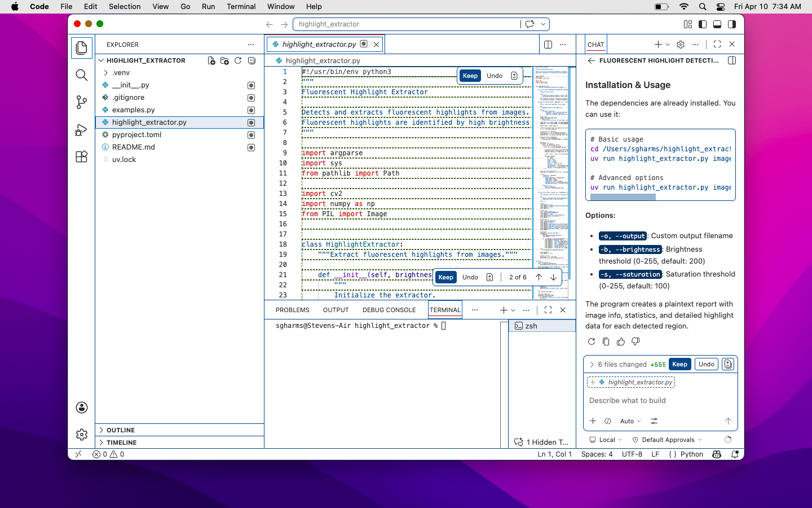Create a new file in the Explorer

(x=211, y=60)
